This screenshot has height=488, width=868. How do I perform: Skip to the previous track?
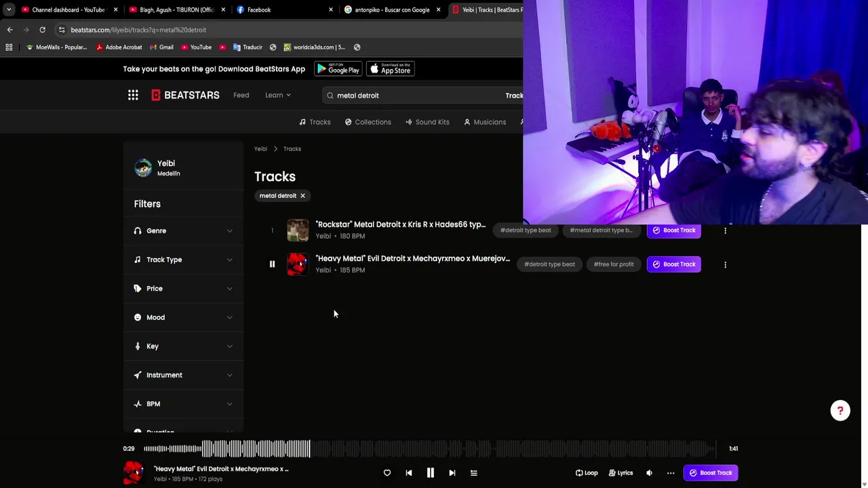409,473
